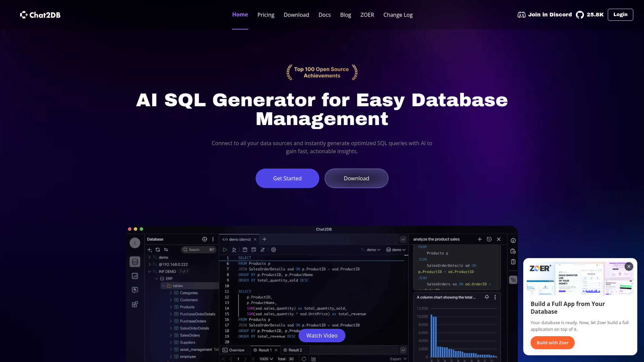Click the Get Started button
The image size is (644, 362).
tap(287, 178)
